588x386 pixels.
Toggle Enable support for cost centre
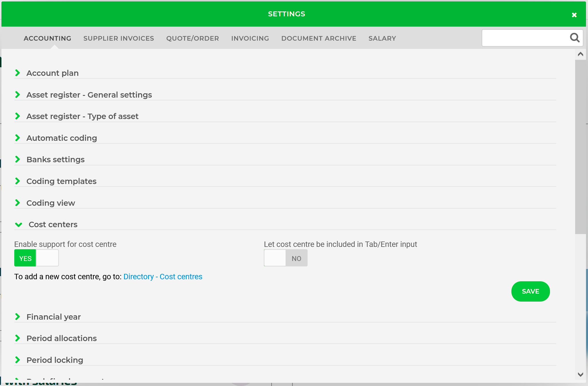click(x=36, y=258)
